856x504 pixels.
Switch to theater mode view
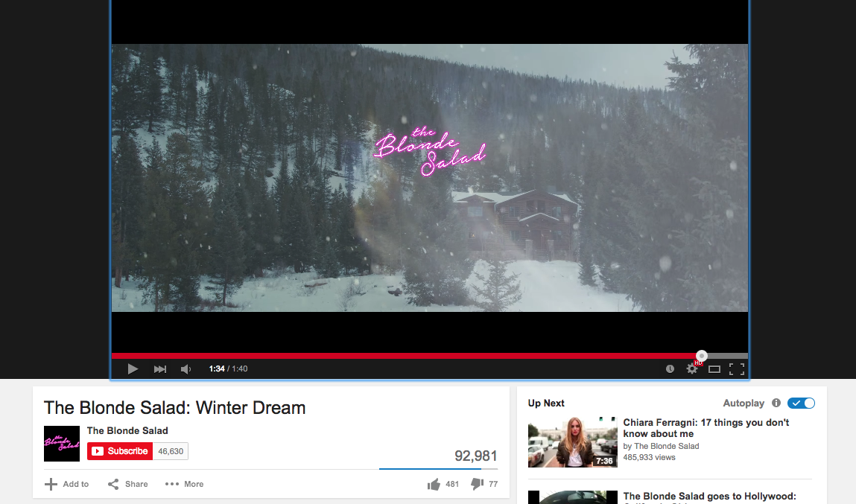pyautogui.click(x=714, y=369)
